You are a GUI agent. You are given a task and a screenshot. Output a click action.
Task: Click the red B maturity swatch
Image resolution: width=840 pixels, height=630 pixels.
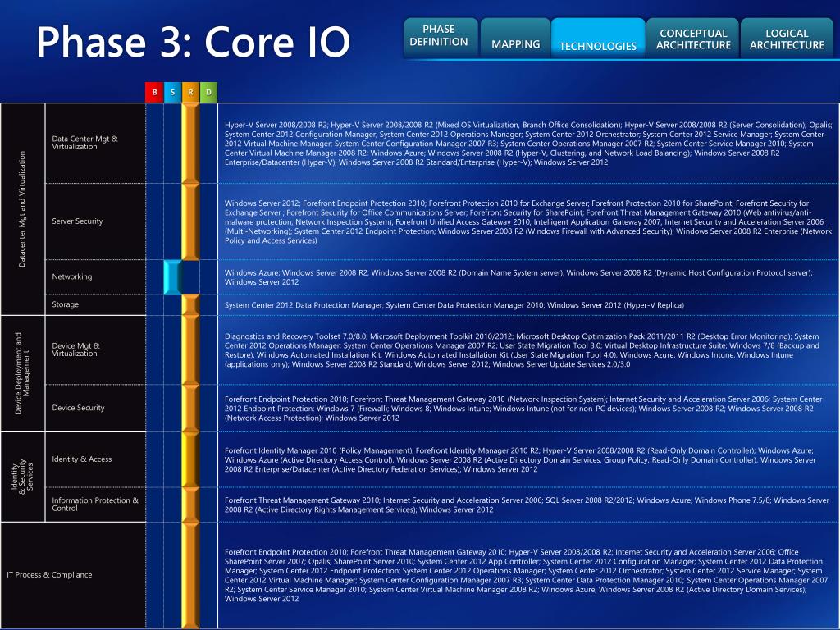coord(154,92)
